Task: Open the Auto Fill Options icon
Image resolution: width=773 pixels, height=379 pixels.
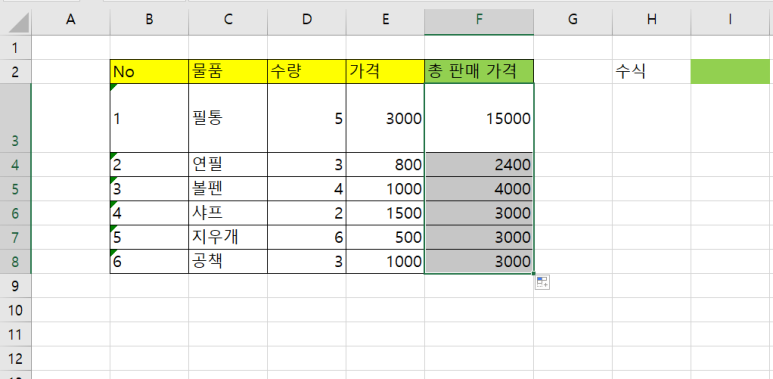Action: click(542, 282)
